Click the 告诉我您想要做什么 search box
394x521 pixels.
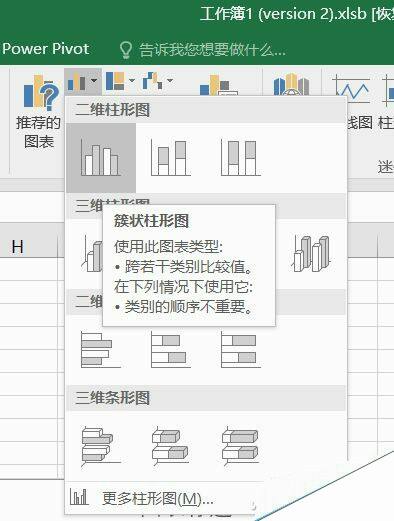point(212,50)
